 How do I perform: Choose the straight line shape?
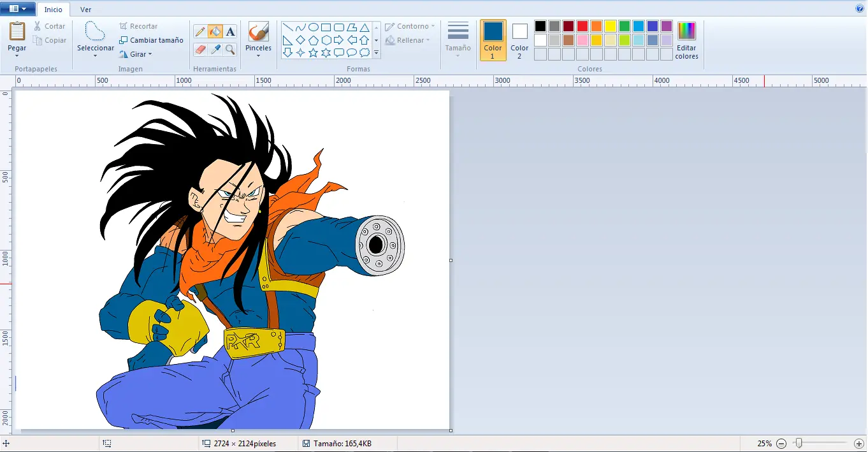[x=288, y=27]
